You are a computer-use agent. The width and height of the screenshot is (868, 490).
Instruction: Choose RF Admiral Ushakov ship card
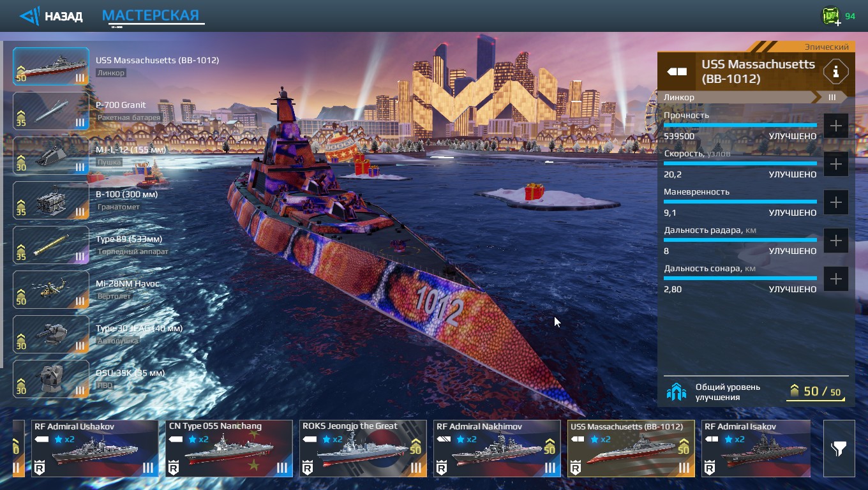[x=95, y=449]
